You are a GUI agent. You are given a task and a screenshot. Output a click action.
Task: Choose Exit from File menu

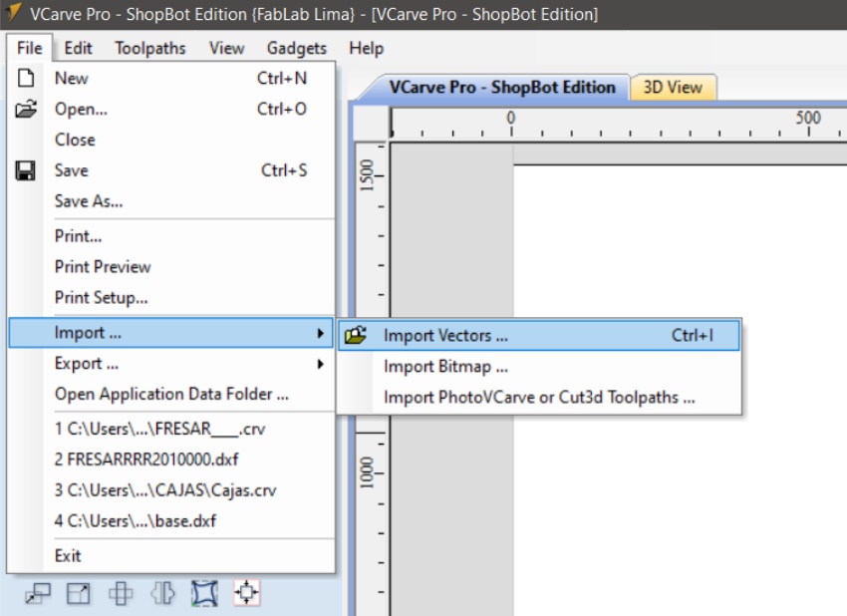[x=171, y=556]
